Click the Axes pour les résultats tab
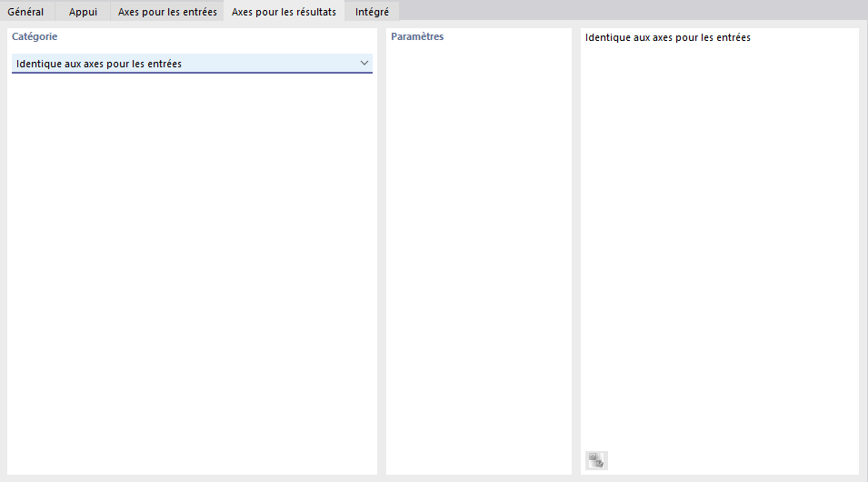 tap(284, 11)
